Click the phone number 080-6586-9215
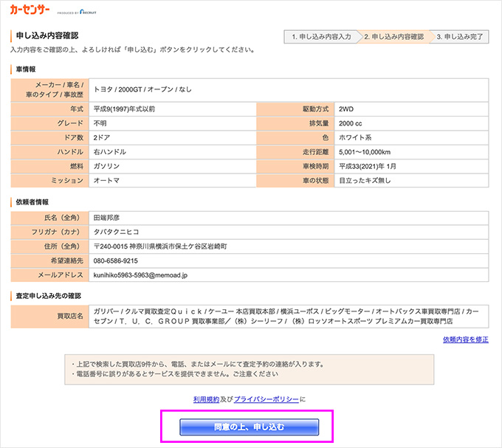Image resolution: width=502 pixels, height=448 pixels. point(115,261)
